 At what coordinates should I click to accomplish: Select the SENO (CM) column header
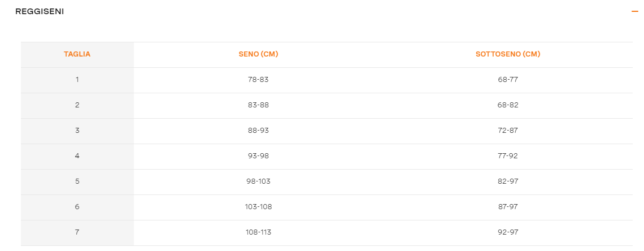click(x=258, y=54)
